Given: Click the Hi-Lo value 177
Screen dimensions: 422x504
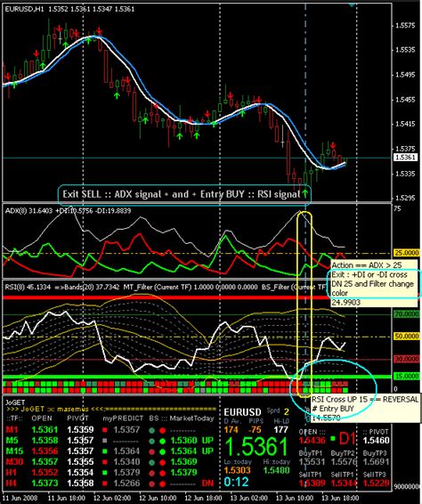Looking at the screenshot, I should (x=281, y=430).
